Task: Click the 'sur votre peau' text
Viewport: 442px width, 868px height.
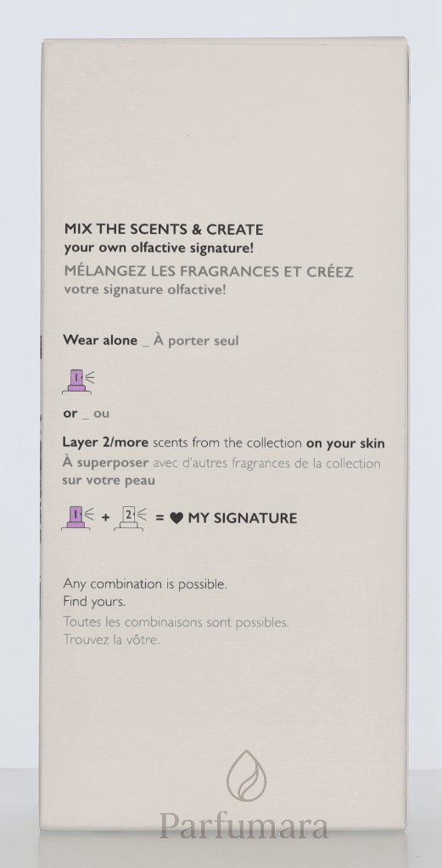Action: [x=109, y=481]
